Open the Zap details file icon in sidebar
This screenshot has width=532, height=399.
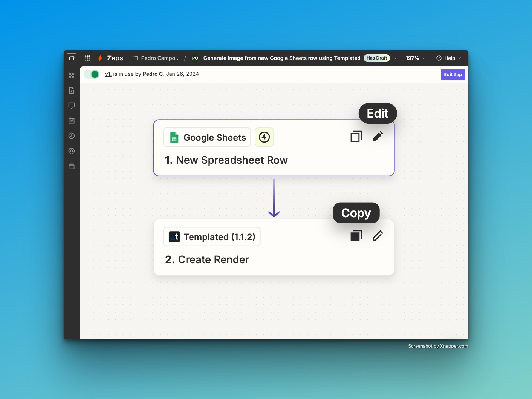[72, 91]
